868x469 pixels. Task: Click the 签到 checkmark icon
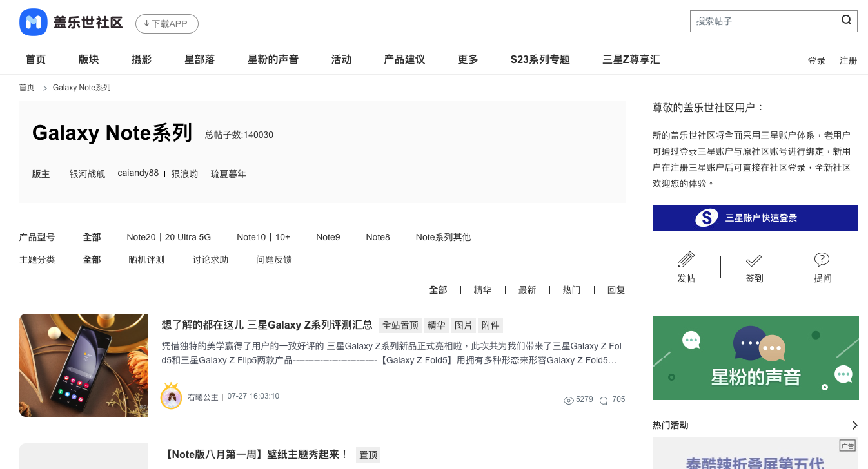click(754, 260)
